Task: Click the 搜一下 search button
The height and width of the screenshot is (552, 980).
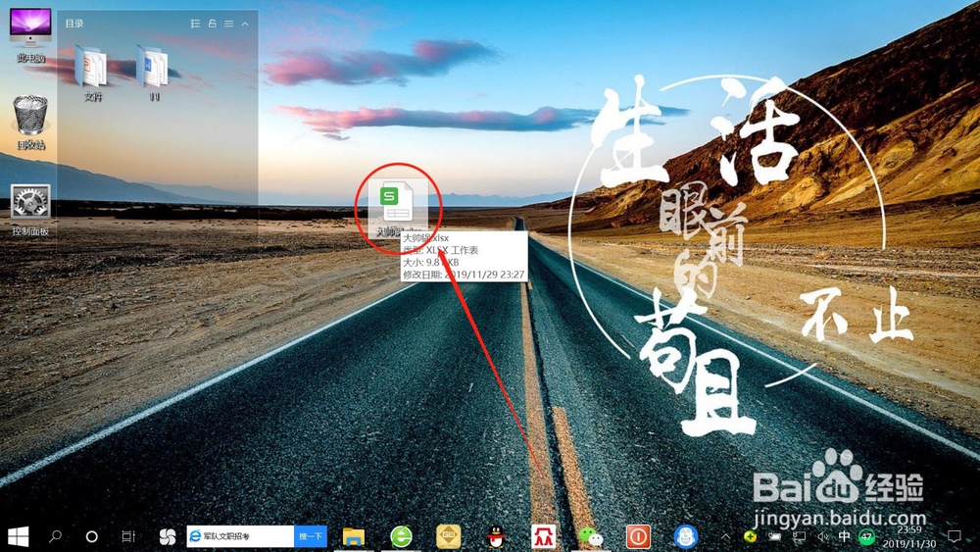Action: coord(310,536)
